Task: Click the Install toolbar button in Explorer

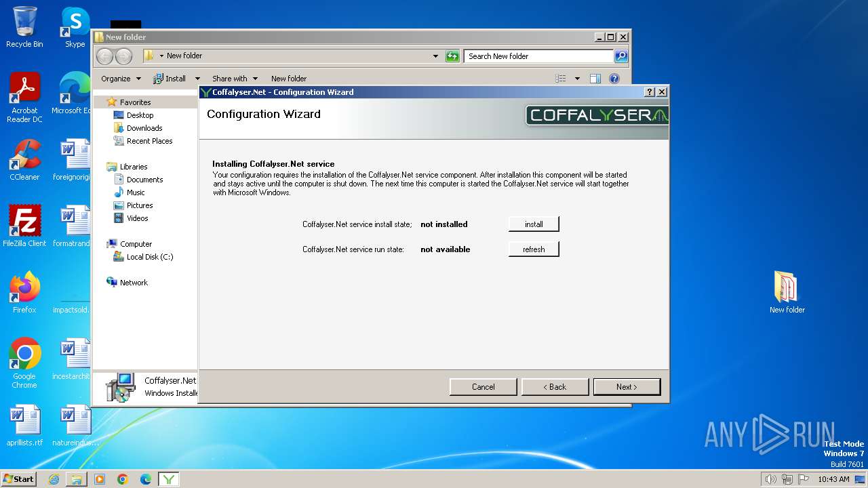Action: click(x=170, y=79)
